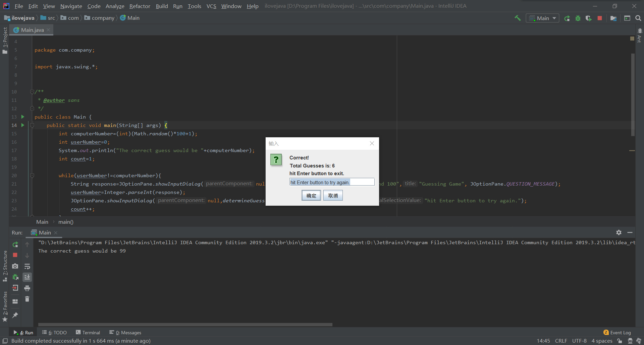This screenshot has height=345, width=644.
Task: Click line:column 14:45 indicator
Action: pyautogui.click(x=543, y=341)
